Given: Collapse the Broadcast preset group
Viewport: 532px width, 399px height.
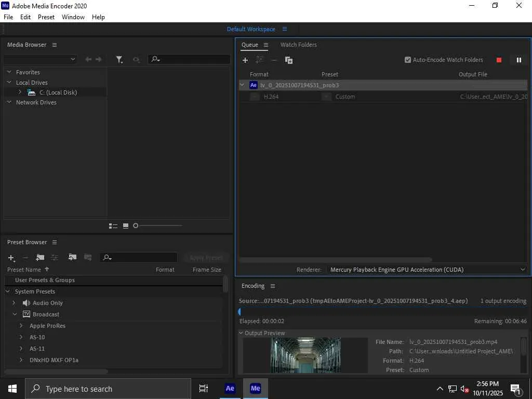Looking at the screenshot, I should tap(15, 314).
